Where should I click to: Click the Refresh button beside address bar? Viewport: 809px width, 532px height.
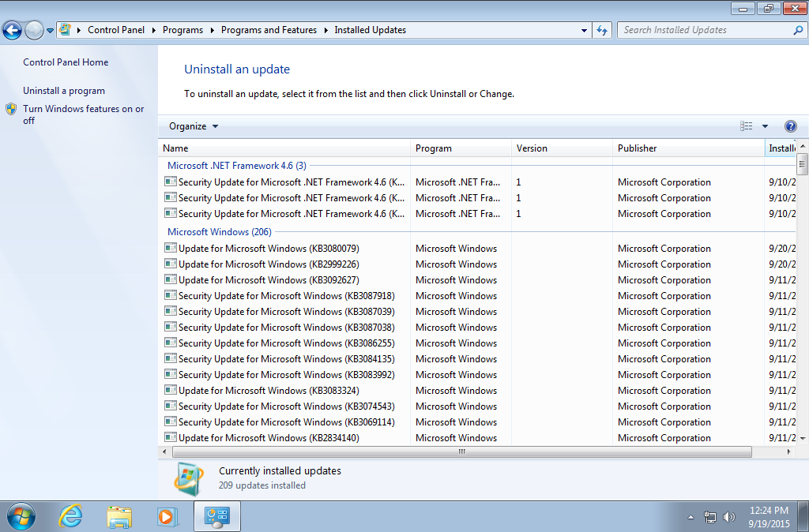(x=601, y=31)
